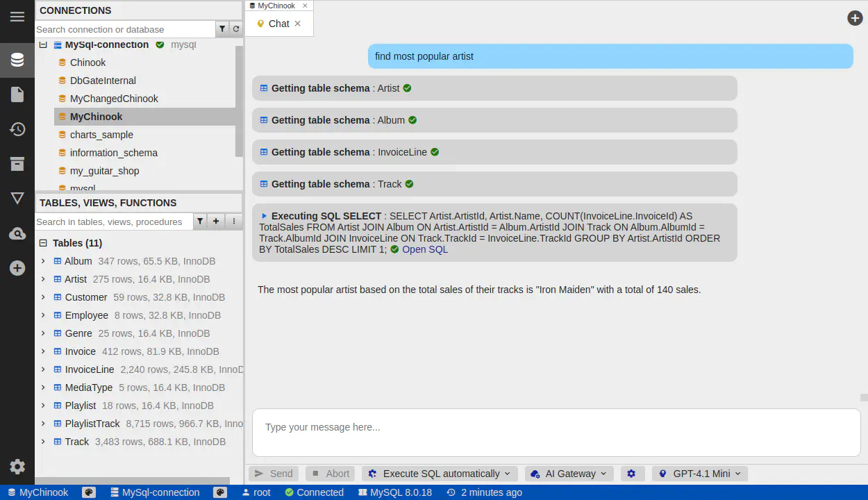868x500 pixels.
Task: Refresh the connections list
Action: click(236, 29)
